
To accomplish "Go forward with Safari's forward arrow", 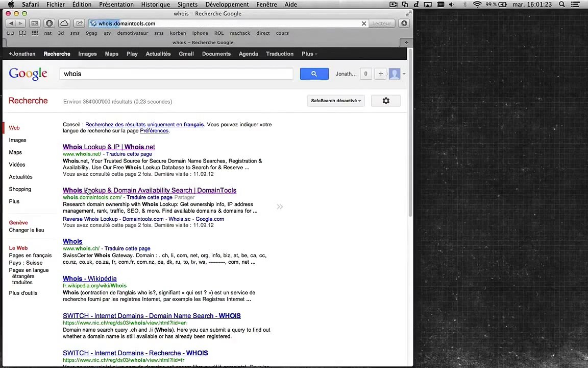I will pyautogui.click(x=20, y=24).
